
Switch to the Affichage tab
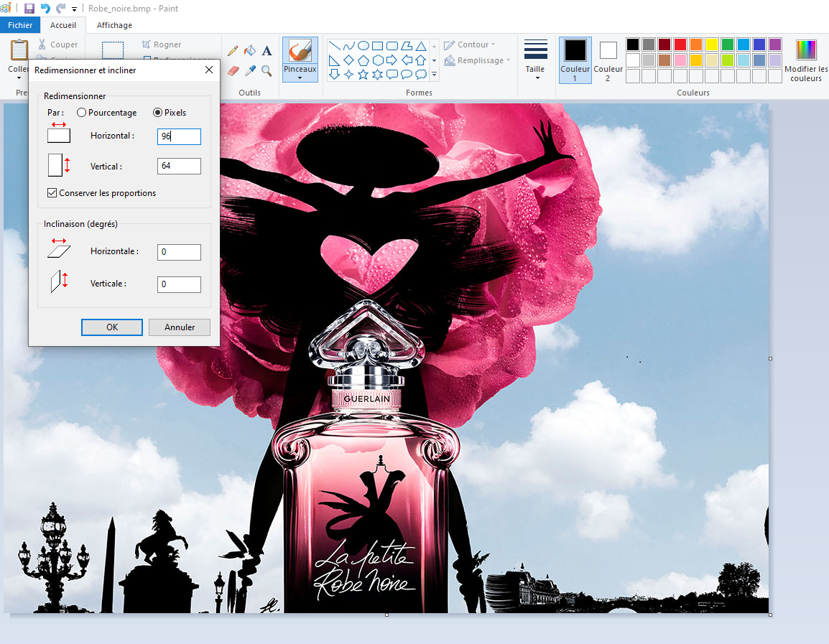click(114, 25)
